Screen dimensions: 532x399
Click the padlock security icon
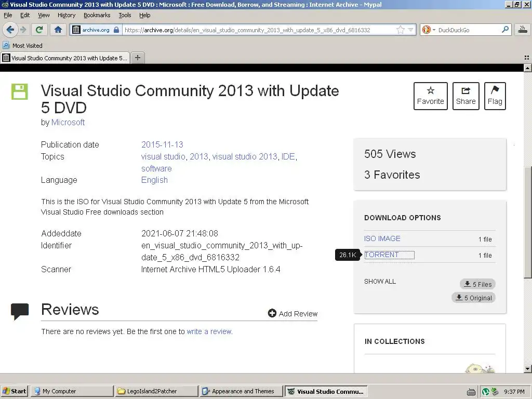click(x=116, y=30)
